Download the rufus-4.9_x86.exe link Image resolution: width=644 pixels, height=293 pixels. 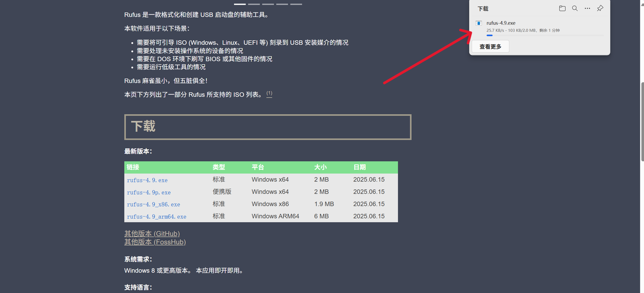(x=153, y=204)
